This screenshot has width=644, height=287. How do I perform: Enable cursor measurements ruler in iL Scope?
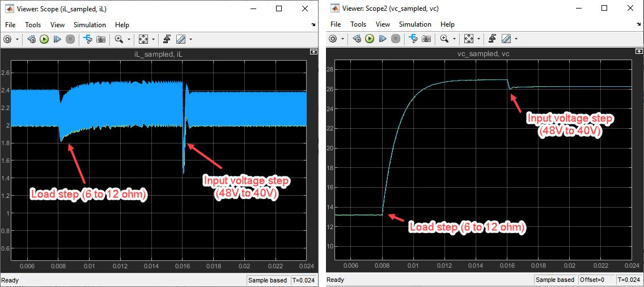pyautogui.click(x=181, y=40)
